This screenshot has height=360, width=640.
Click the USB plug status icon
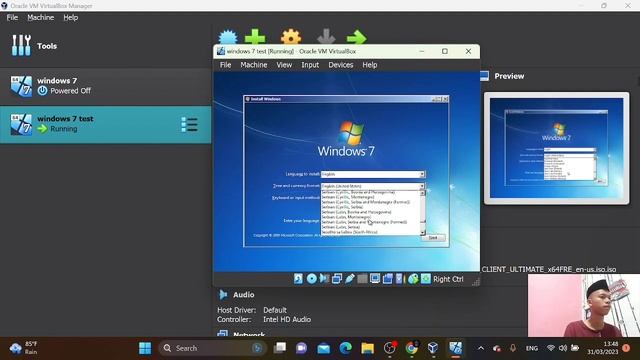pyautogui.click(x=349, y=279)
